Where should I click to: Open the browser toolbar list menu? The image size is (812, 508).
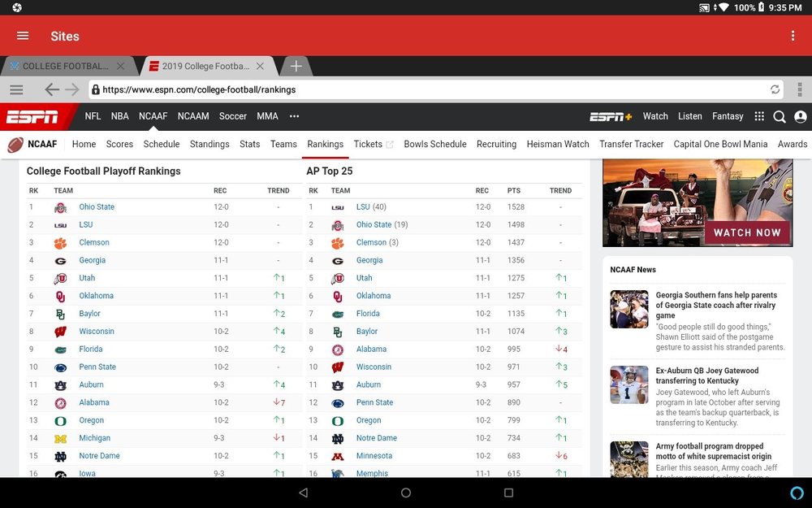16,89
